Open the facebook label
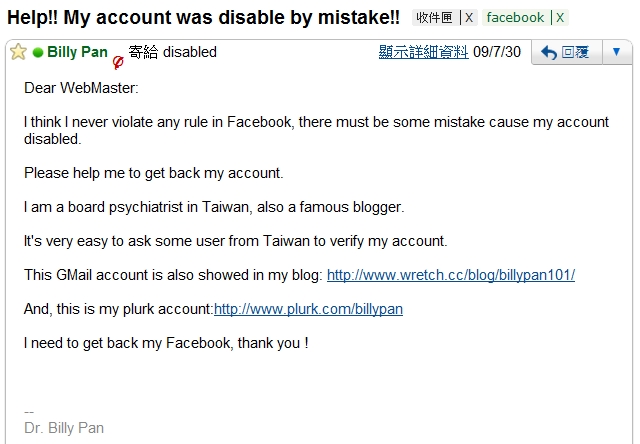Image resolution: width=640 pixels, height=444 pixels. pos(515,18)
